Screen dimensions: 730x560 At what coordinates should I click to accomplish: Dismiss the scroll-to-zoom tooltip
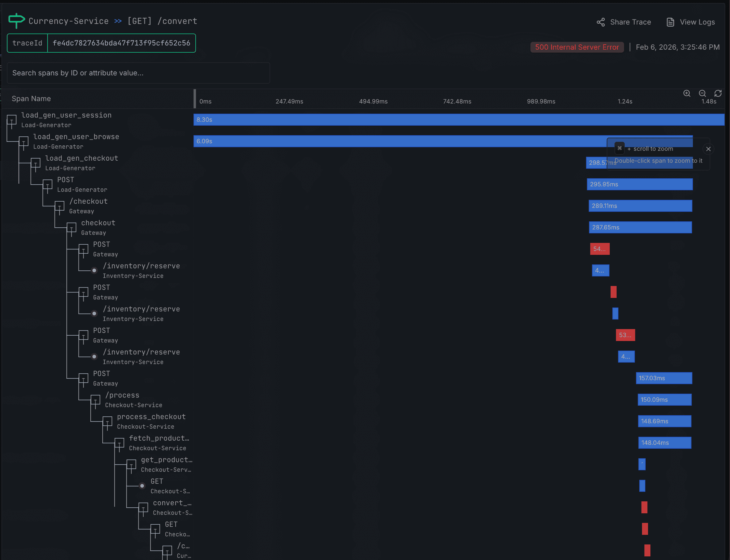[x=708, y=149]
